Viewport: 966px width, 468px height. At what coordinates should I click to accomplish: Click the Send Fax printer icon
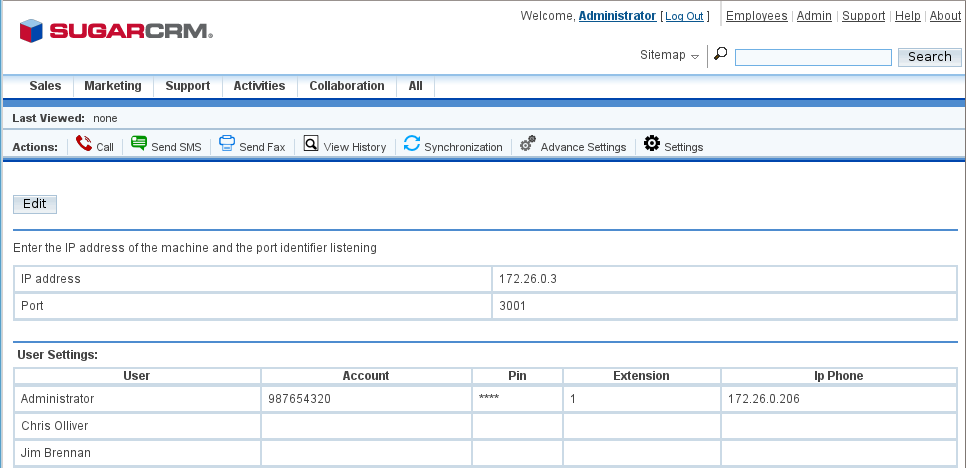point(227,145)
